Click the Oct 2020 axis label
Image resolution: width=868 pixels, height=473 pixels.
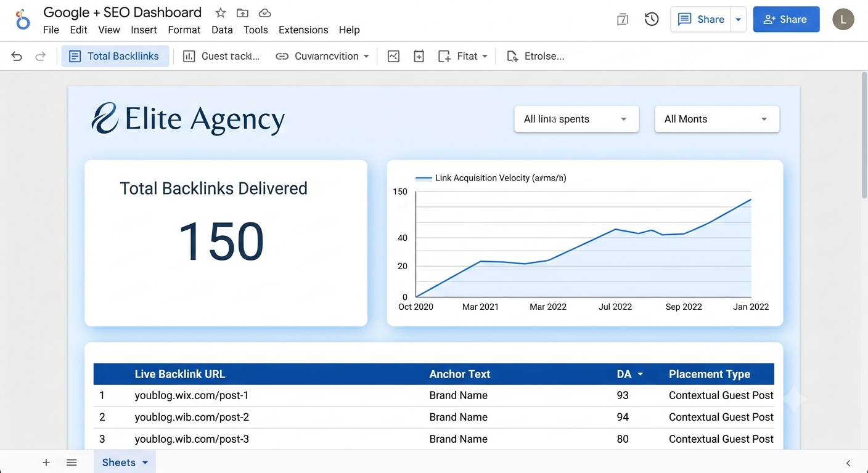coord(416,307)
